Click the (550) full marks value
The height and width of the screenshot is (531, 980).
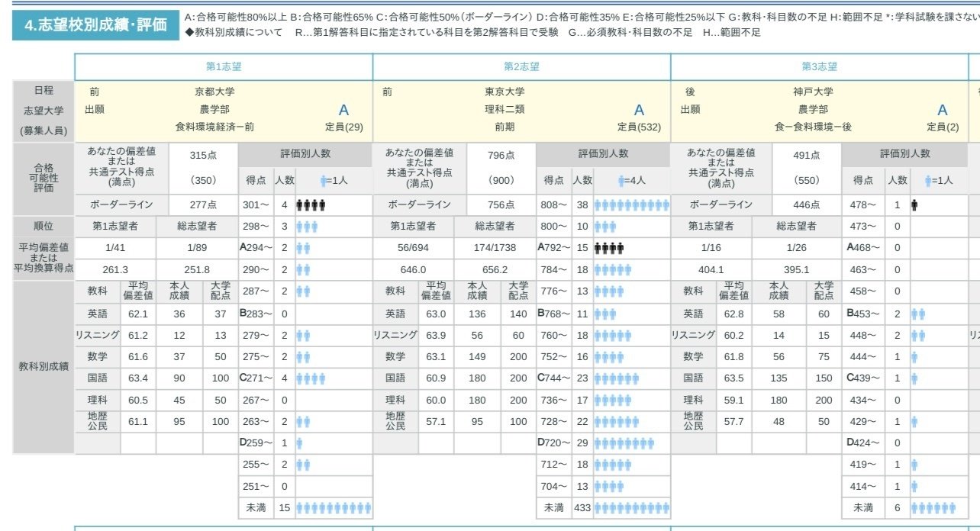(x=807, y=182)
